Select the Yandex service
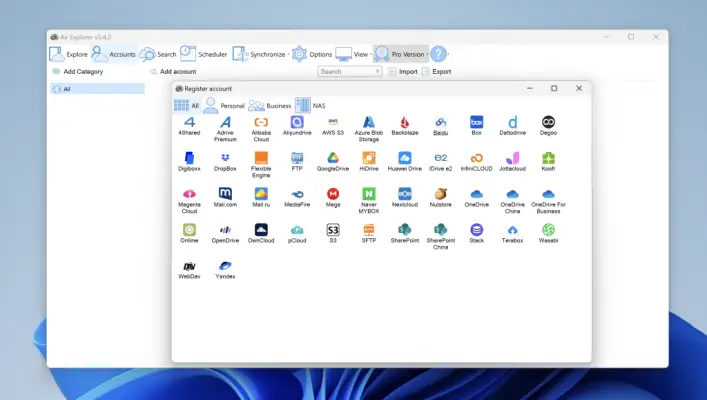This screenshot has width=707, height=400. [225, 270]
